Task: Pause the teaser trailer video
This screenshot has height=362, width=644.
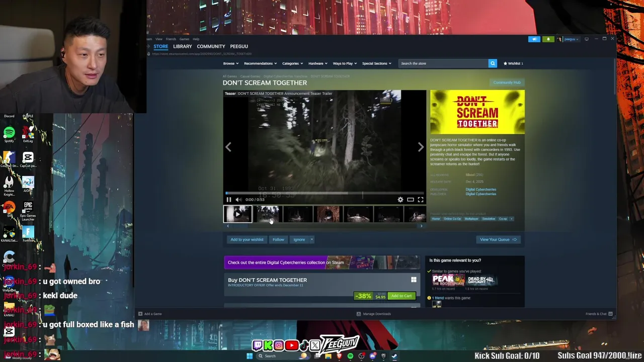Action: coord(228,200)
